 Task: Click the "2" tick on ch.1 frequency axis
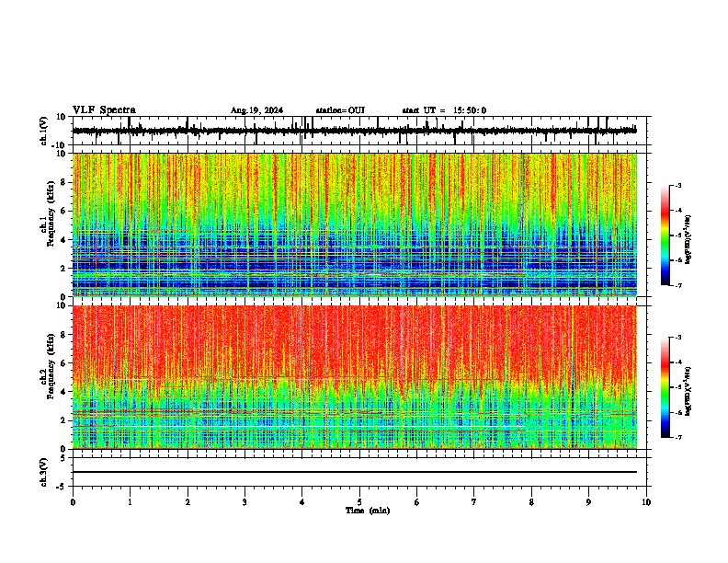[x=63, y=269]
